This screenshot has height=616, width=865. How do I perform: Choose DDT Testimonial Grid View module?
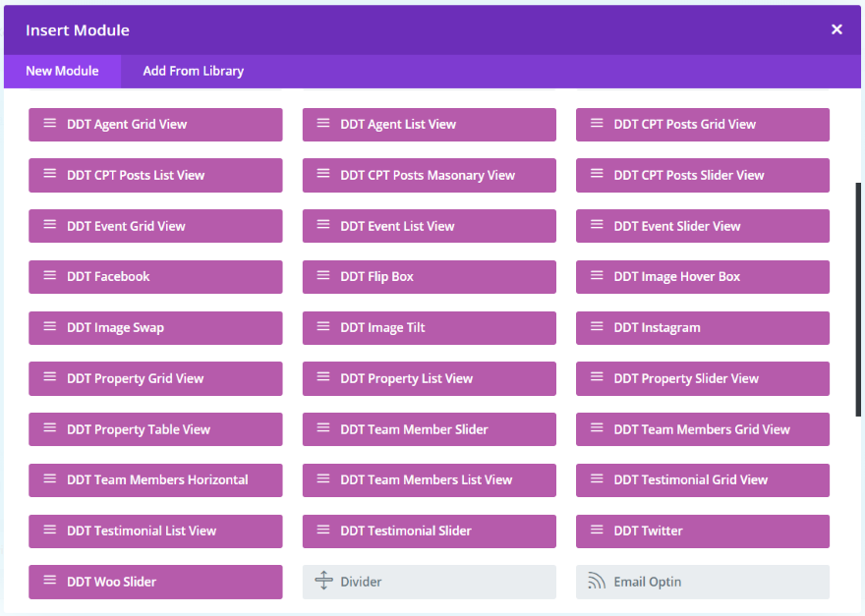(x=703, y=480)
